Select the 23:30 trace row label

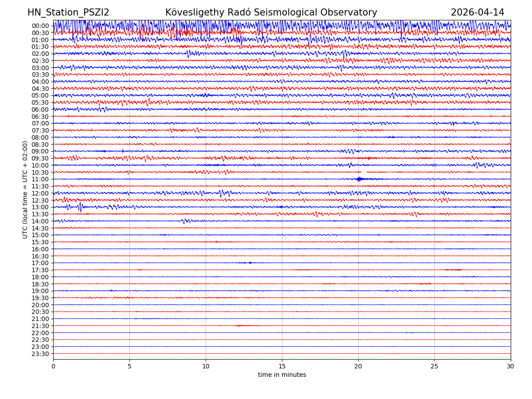[x=40, y=354]
